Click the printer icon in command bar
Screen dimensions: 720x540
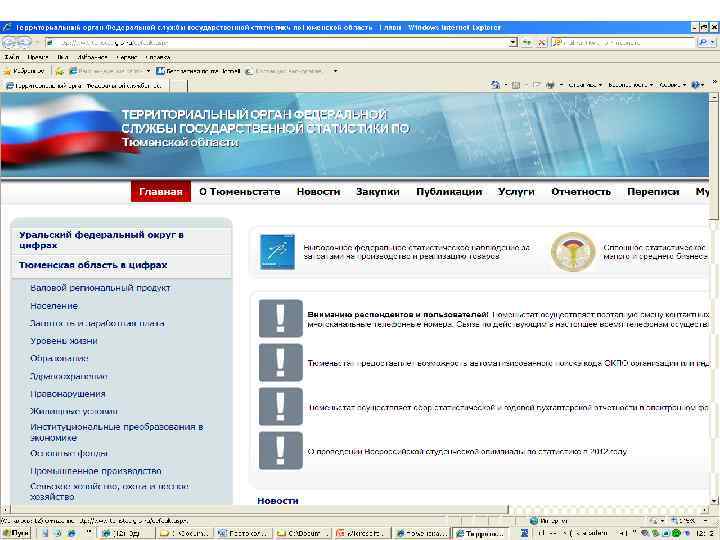(x=550, y=85)
